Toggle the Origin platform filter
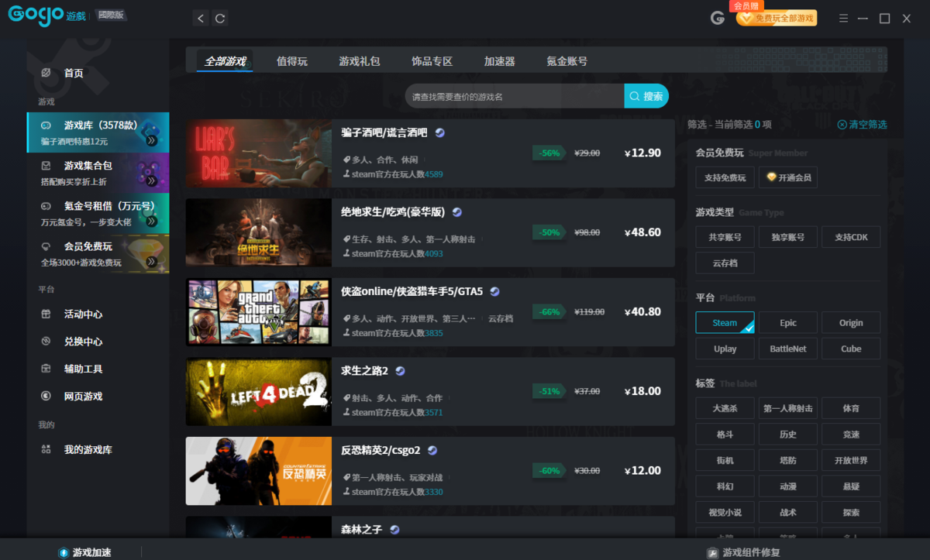The width and height of the screenshot is (930, 560). coord(851,323)
